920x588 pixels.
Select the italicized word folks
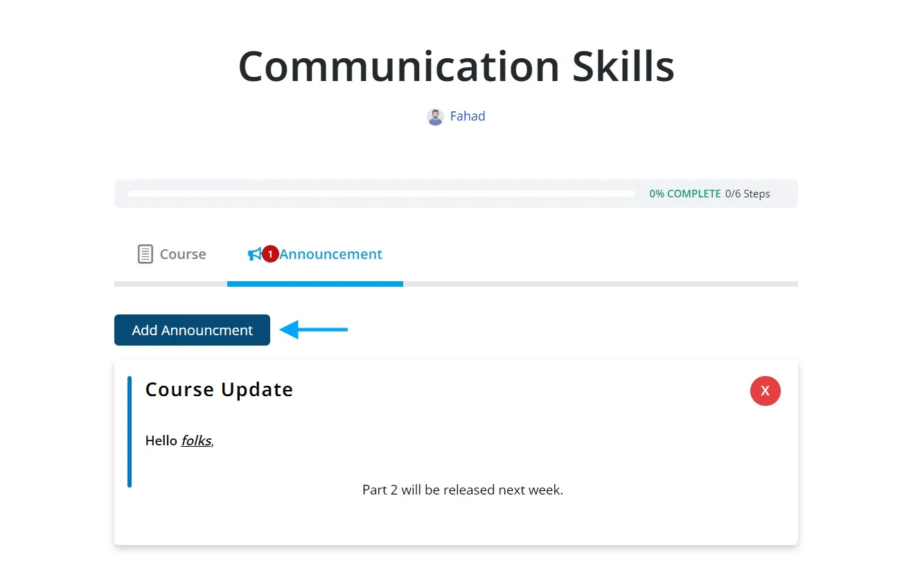click(196, 440)
